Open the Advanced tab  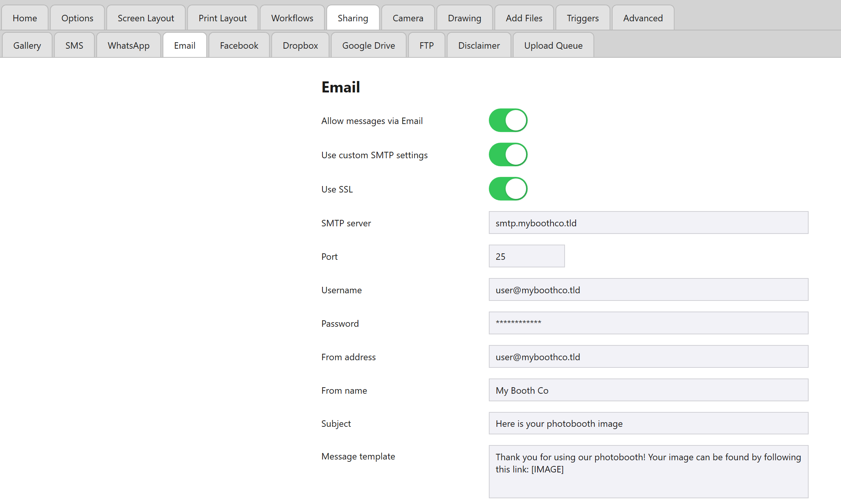click(x=643, y=18)
